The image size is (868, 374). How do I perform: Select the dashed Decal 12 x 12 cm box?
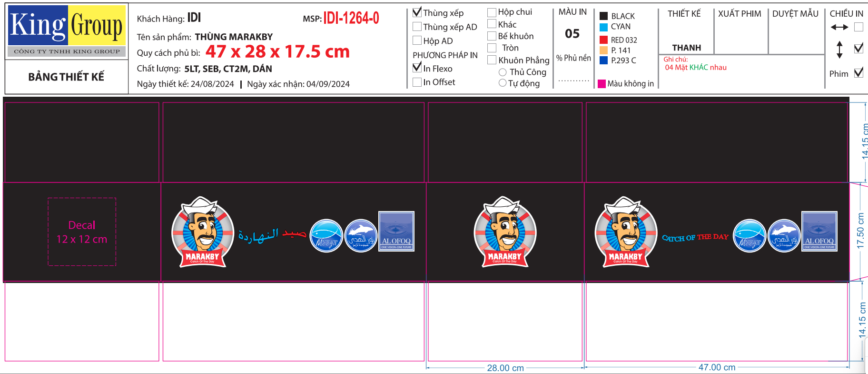coord(82,232)
